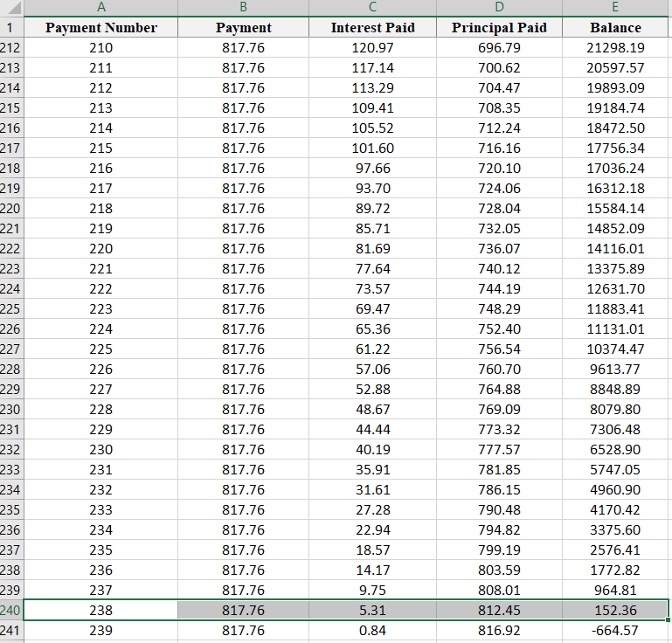Click row header 212
This screenshot has height=643, width=672.
[11, 47]
